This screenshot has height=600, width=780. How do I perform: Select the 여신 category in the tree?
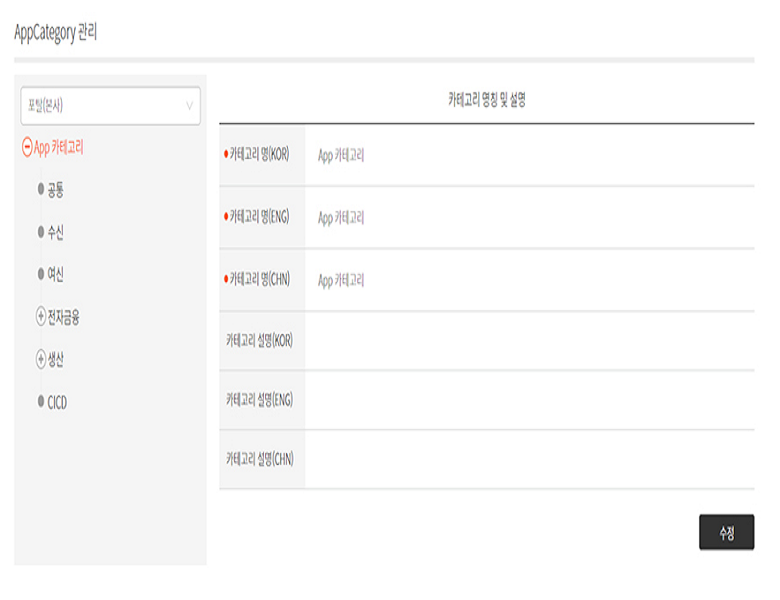click(x=56, y=275)
